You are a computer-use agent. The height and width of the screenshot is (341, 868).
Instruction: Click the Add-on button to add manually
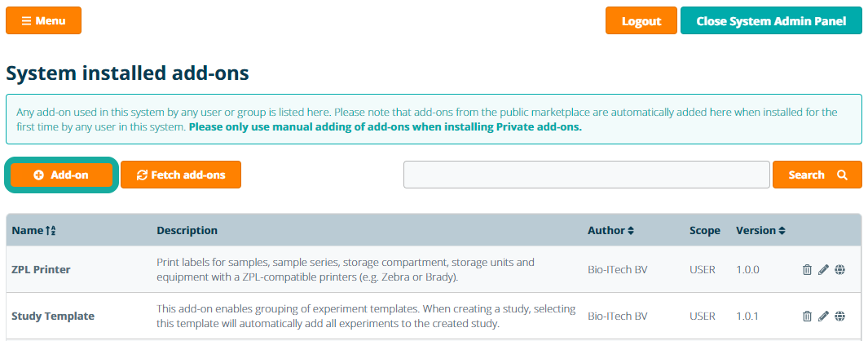pos(61,175)
